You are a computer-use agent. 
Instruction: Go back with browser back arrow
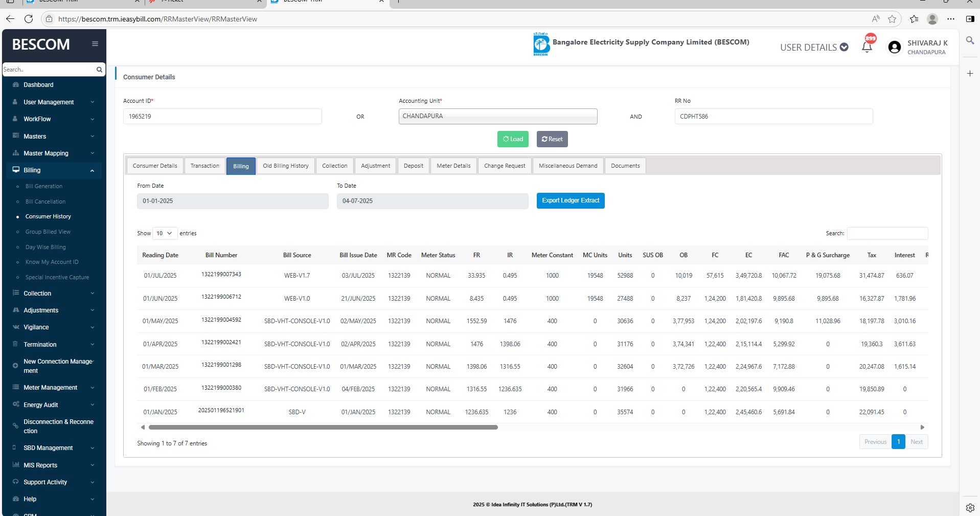[10, 19]
